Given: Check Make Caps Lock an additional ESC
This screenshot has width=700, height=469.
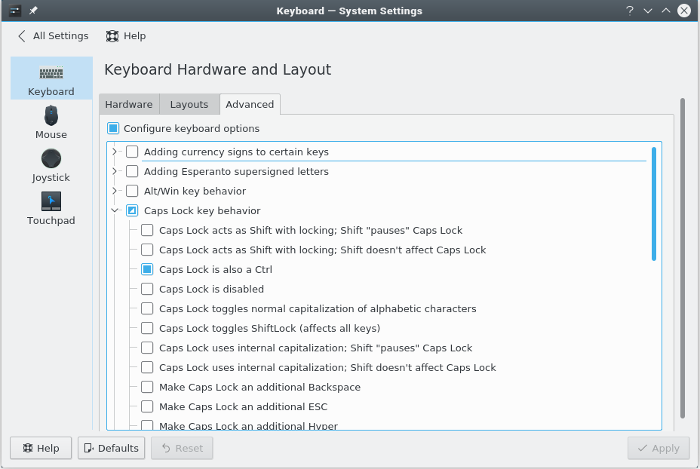Looking at the screenshot, I should point(147,407).
